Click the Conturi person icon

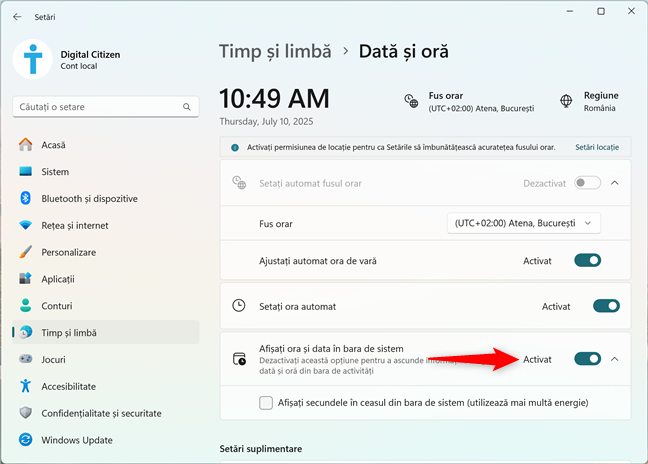tap(26, 305)
